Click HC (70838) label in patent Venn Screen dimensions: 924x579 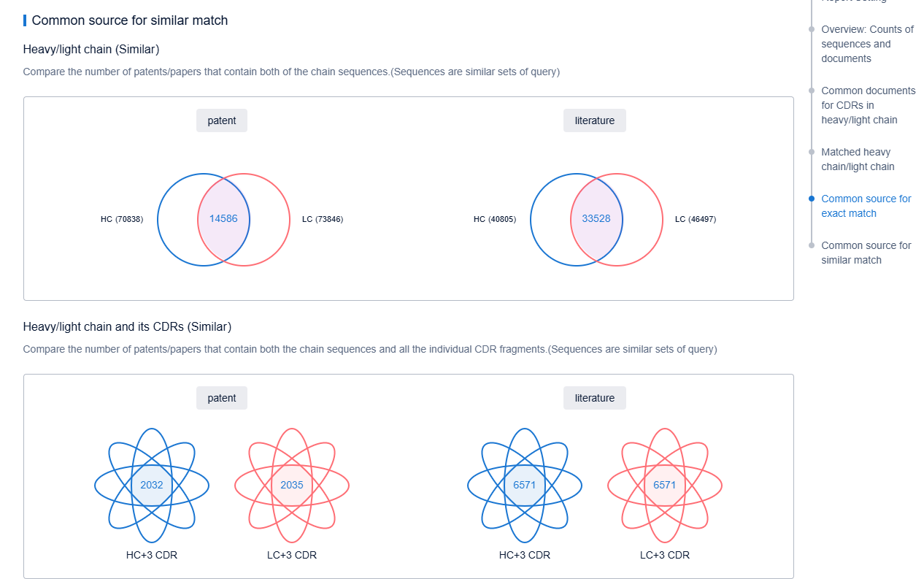[x=122, y=219]
